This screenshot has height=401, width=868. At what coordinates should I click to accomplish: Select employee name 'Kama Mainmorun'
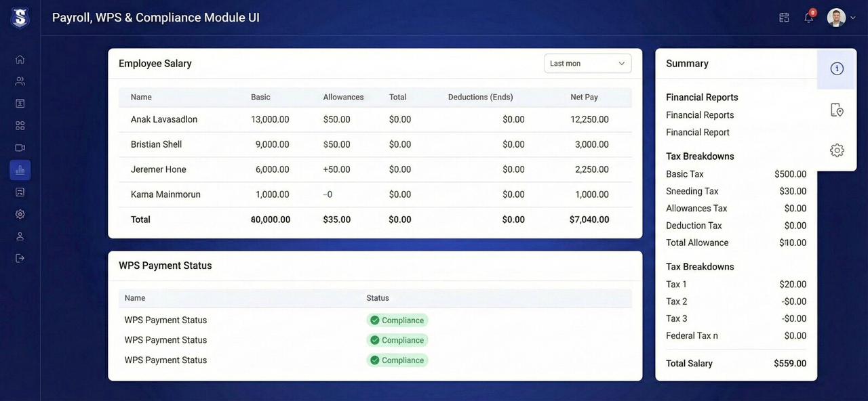165,195
